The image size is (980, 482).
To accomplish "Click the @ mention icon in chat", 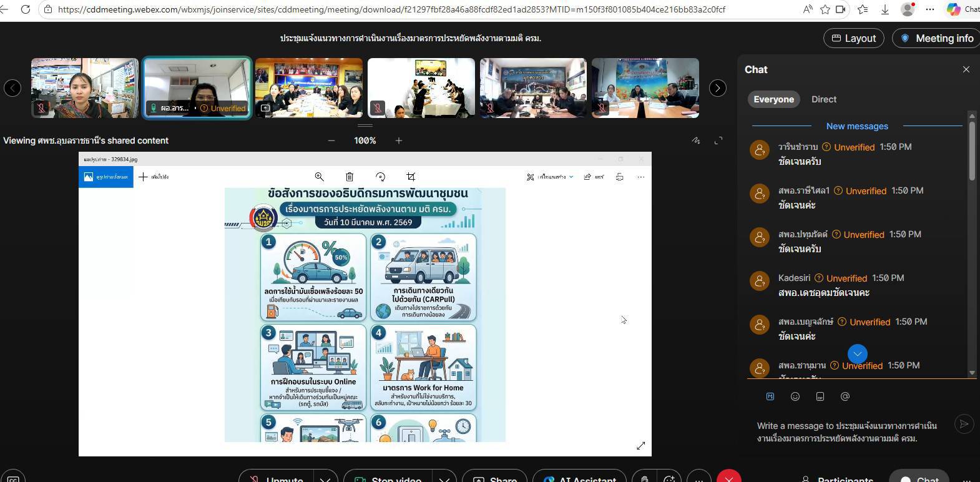I will click(845, 396).
